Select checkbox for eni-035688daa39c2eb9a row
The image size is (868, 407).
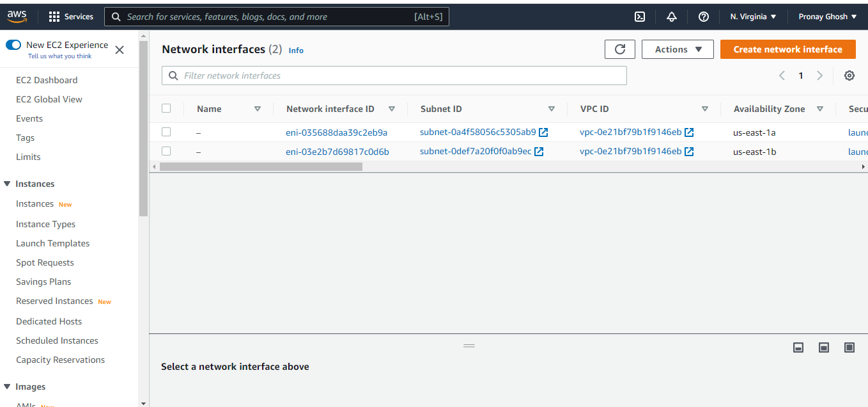tap(166, 132)
